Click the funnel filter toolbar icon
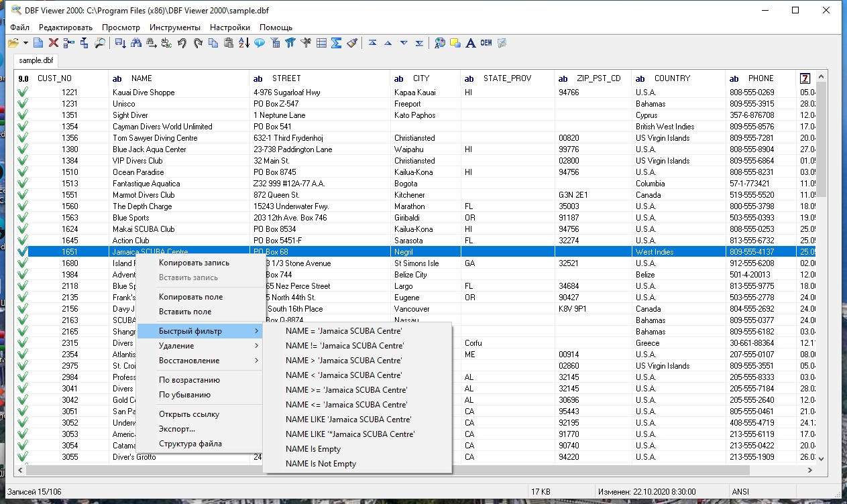Viewport: 847px width, 504px height. point(290,43)
